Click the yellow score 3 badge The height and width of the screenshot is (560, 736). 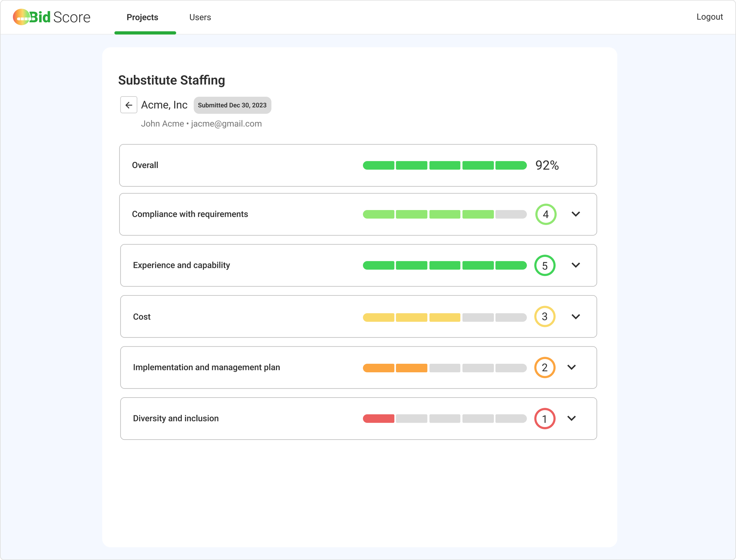[545, 316]
